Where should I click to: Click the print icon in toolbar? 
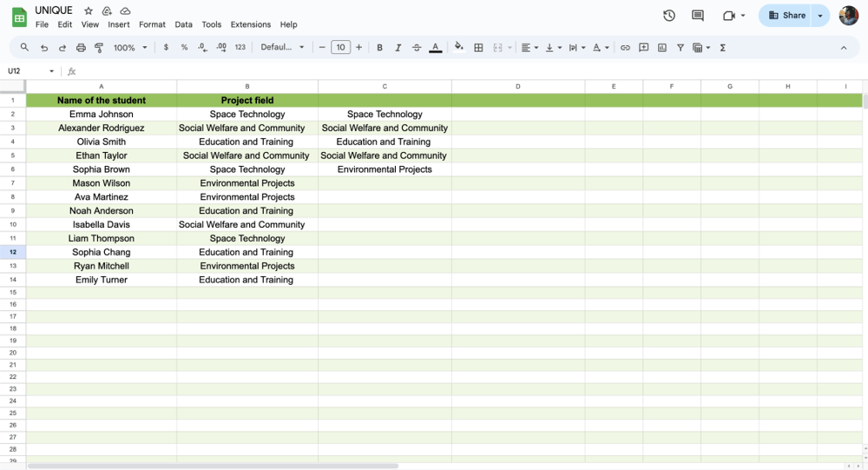tap(81, 48)
